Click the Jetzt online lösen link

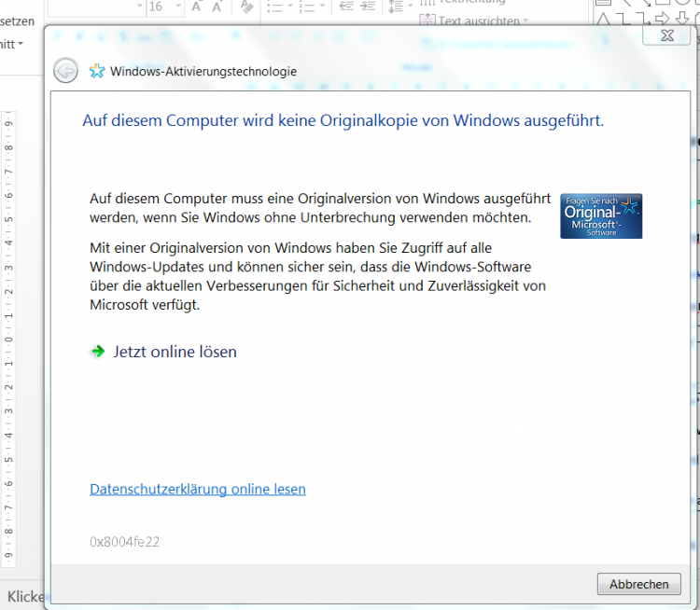[x=175, y=352]
